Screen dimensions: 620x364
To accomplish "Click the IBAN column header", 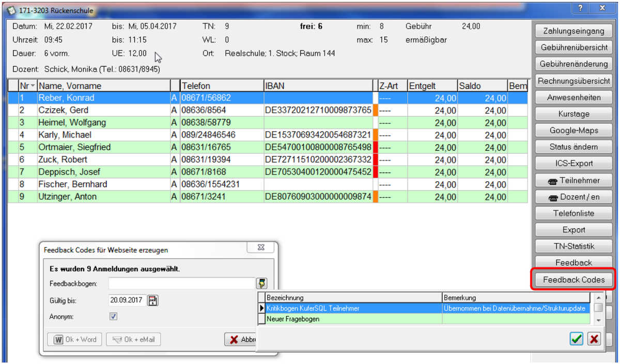I will coord(318,86).
